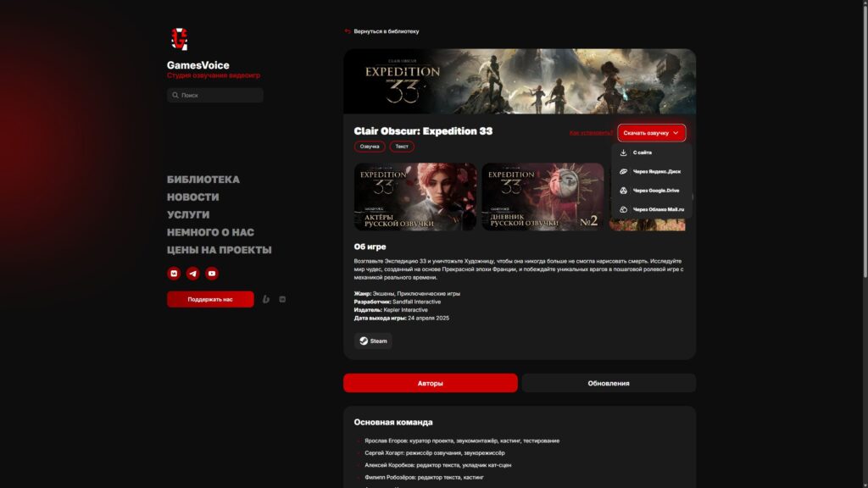The height and width of the screenshot is (488, 868).
Task: Click the Поддержать нас button
Action: tap(210, 299)
